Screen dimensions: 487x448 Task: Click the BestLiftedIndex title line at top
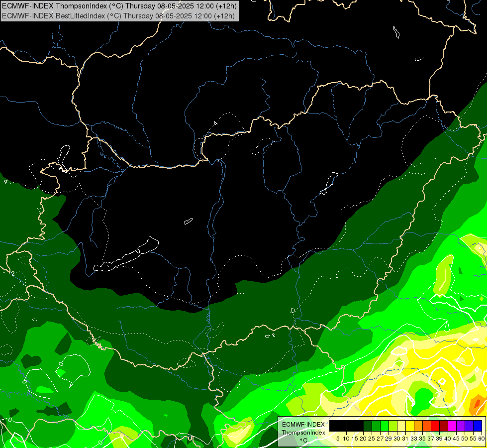[118, 16]
